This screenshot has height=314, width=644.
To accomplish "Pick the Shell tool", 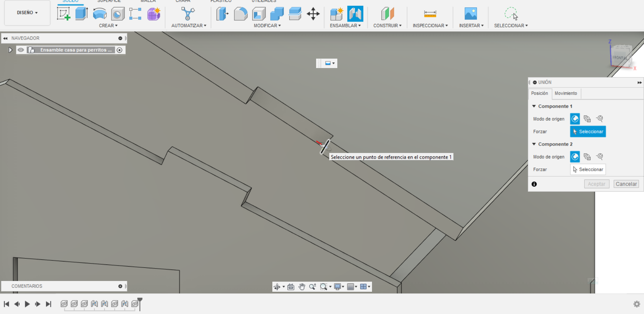I will [259, 14].
